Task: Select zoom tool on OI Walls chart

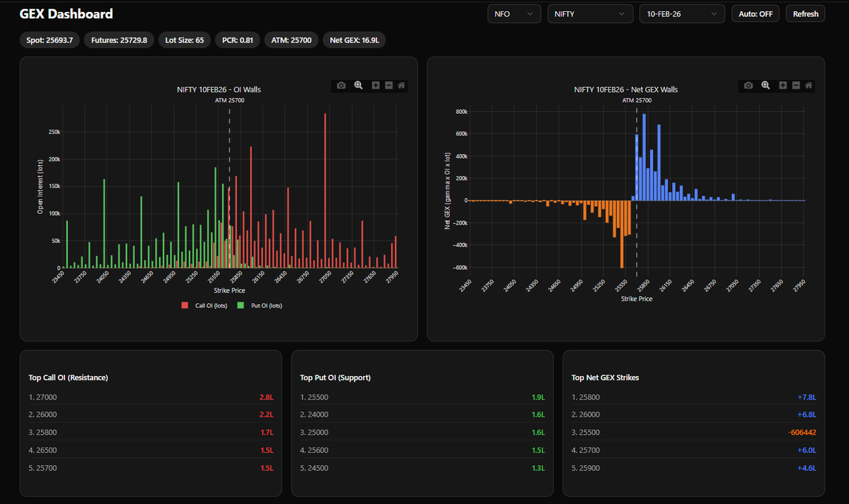Action: pos(359,85)
